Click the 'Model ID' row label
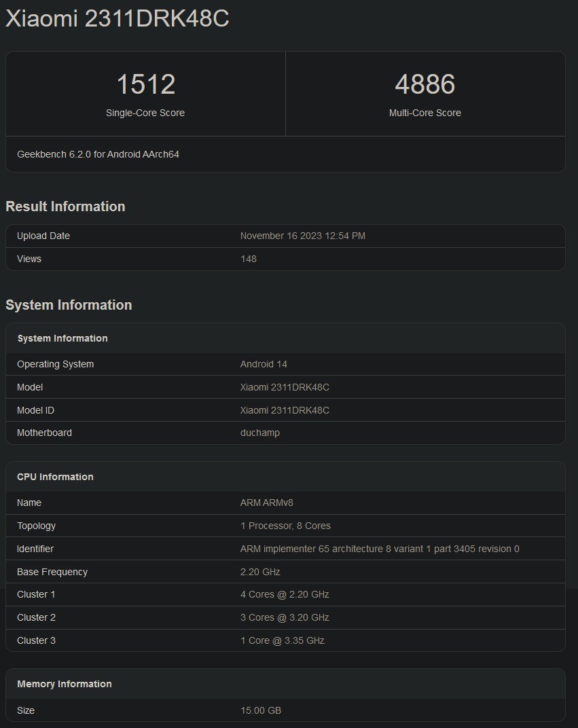Viewport: 578px width, 728px height. click(x=35, y=410)
